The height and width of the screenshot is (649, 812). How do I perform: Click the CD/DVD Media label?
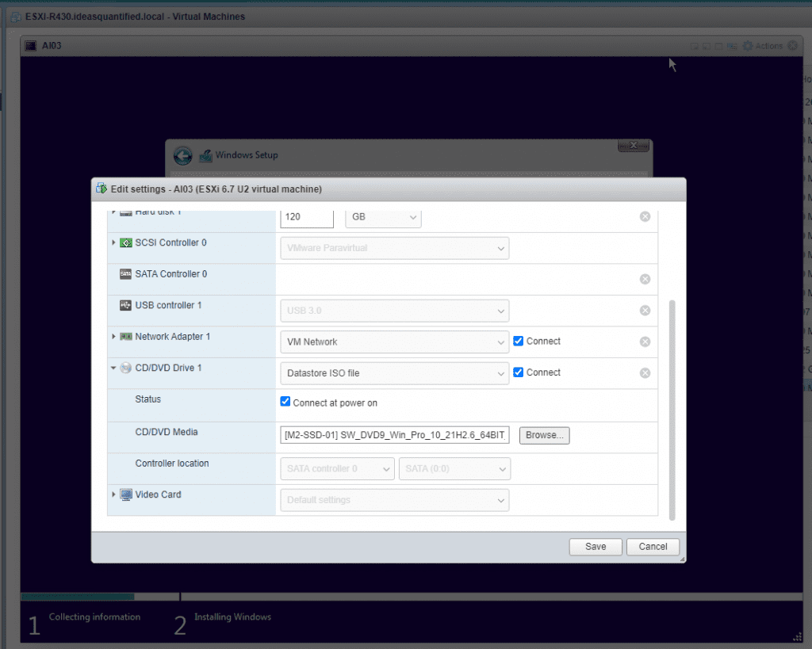[167, 432]
